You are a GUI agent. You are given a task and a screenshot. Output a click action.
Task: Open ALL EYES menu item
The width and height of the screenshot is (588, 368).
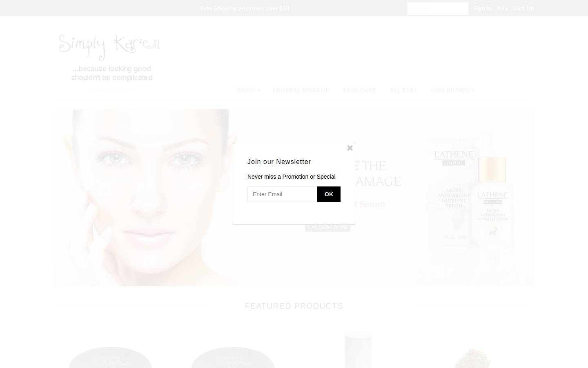point(403,90)
